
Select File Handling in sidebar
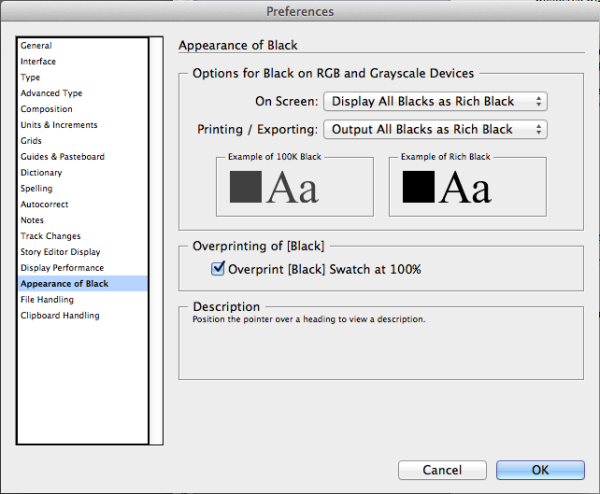[48, 300]
